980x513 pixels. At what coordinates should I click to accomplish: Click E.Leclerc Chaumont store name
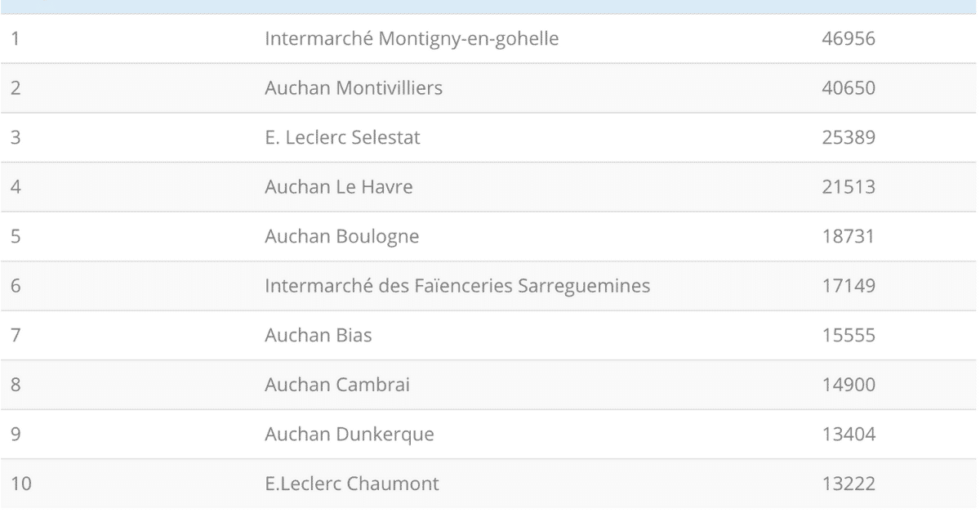pos(352,484)
